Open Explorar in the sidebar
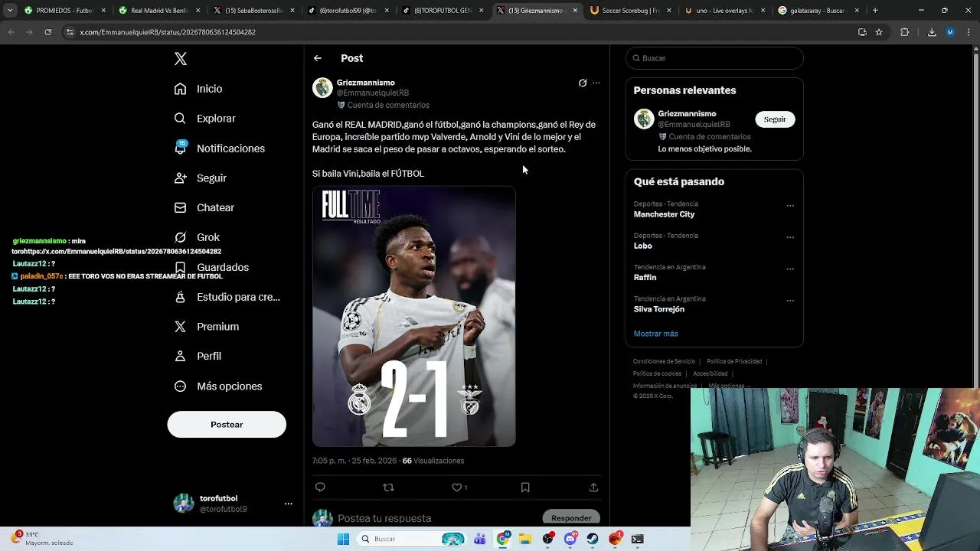The height and width of the screenshot is (551, 980). pyautogui.click(x=204, y=119)
